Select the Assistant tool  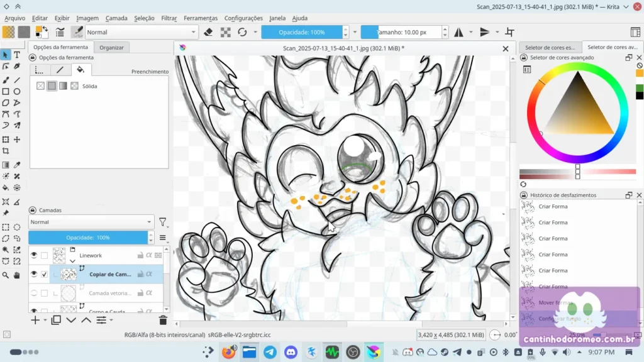click(x=6, y=202)
